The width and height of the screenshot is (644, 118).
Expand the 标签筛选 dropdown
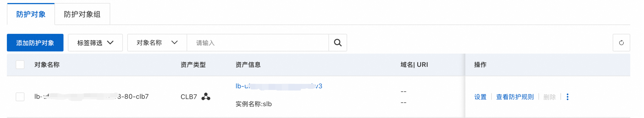(x=95, y=43)
